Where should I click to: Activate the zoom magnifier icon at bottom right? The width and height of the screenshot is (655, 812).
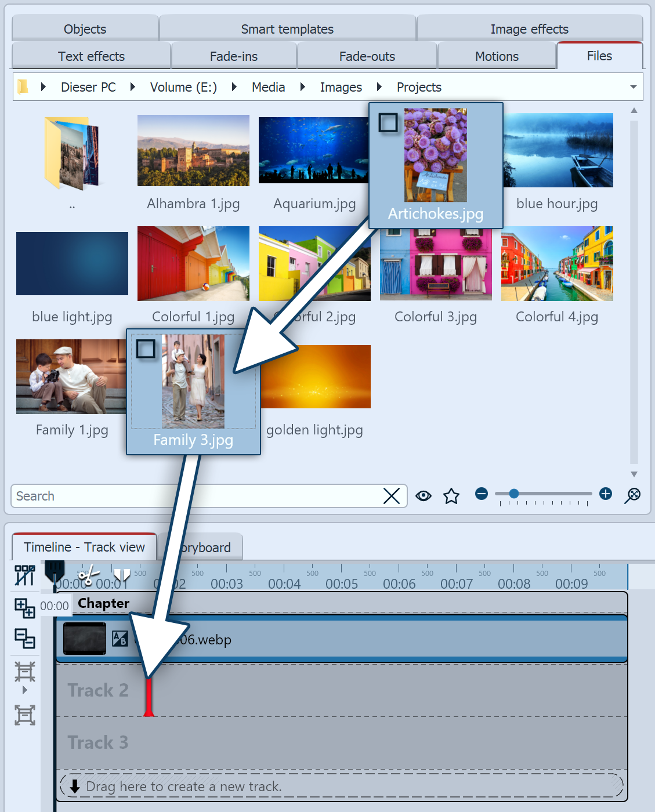click(632, 495)
